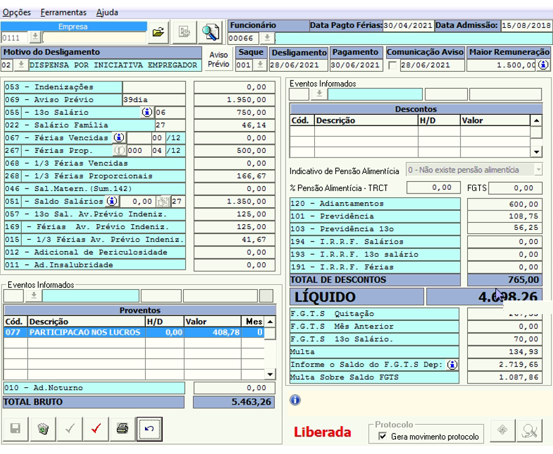Toggle Gera movimento protocolo checkbox
The image size is (553, 454).
(x=382, y=436)
